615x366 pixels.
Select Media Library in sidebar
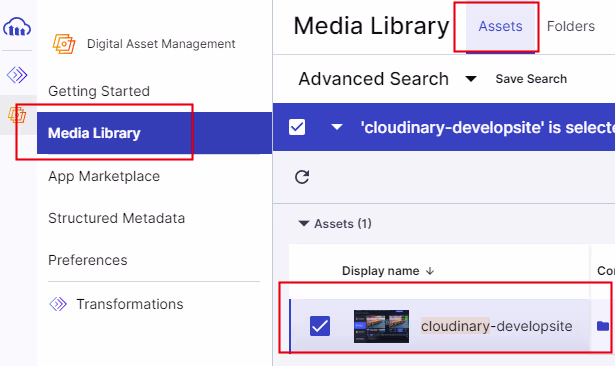pos(154,133)
